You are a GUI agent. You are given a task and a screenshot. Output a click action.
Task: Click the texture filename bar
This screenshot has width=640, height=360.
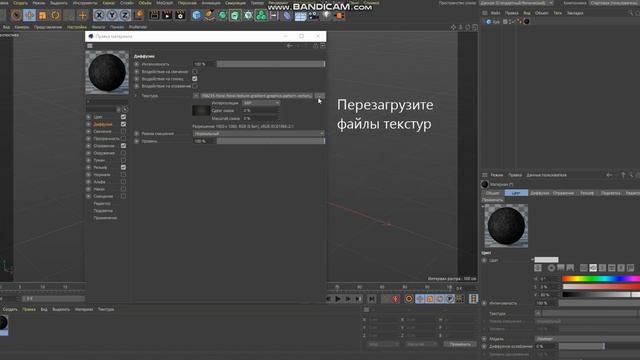coord(256,96)
